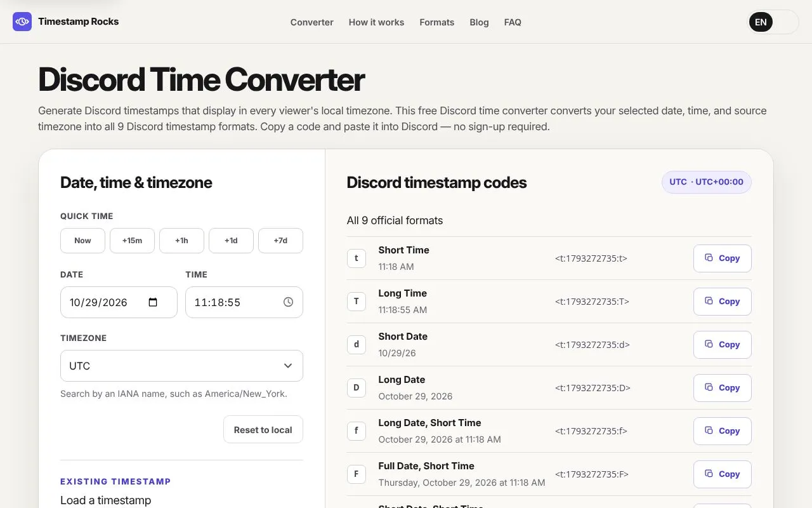This screenshot has width=812, height=508.
Task: Click Reset to local button
Action: tap(263, 430)
